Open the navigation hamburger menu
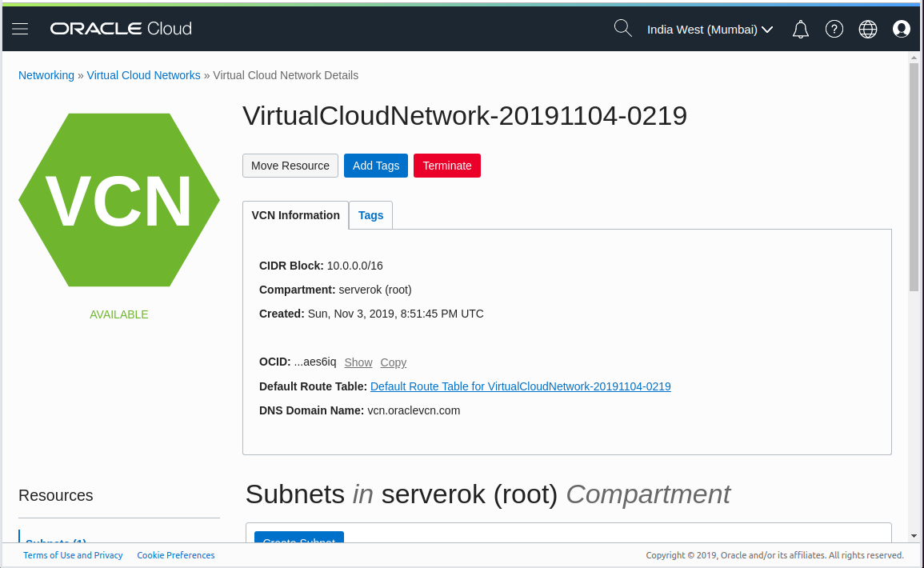This screenshot has width=924, height=568. tap(19, 29)
